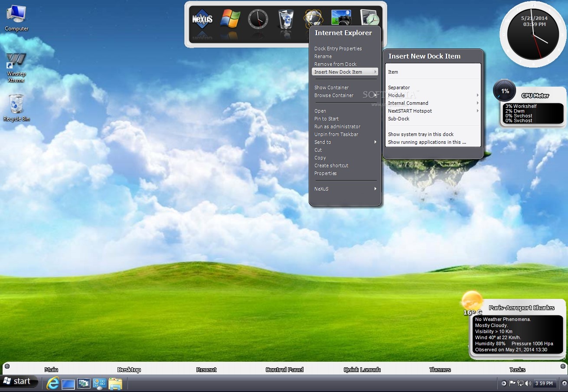Screen dimensions: 568x392
Task: Choose Create shortcut
Action: [x=345, y=165]
